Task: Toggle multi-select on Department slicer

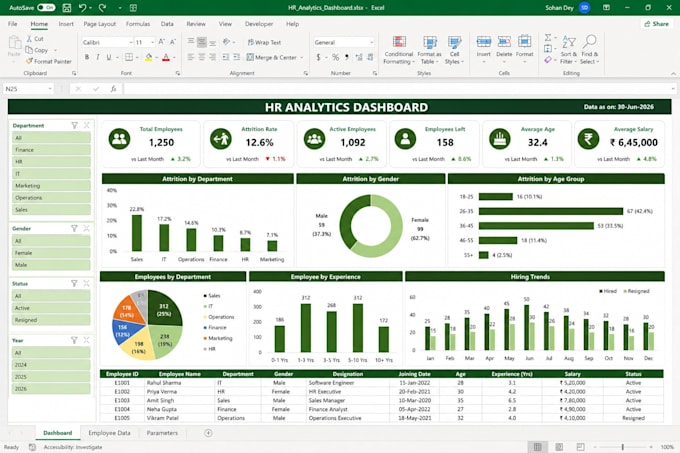Action: [75, 125]
